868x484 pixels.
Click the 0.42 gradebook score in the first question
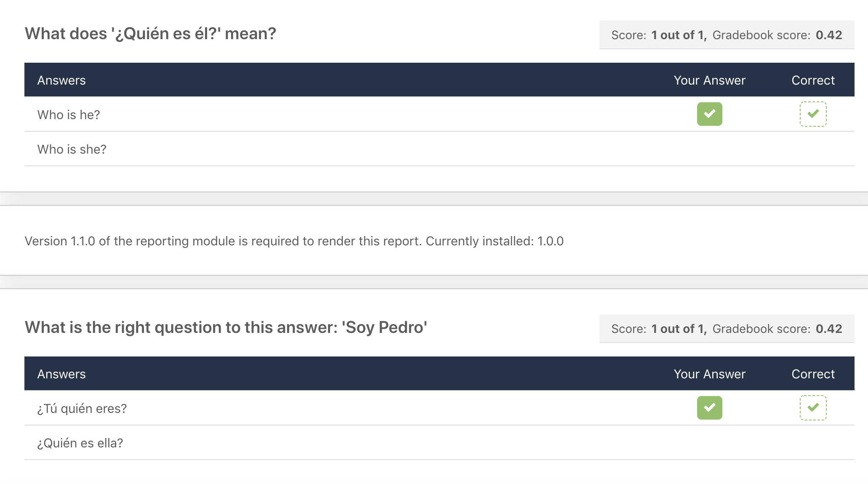829,35
